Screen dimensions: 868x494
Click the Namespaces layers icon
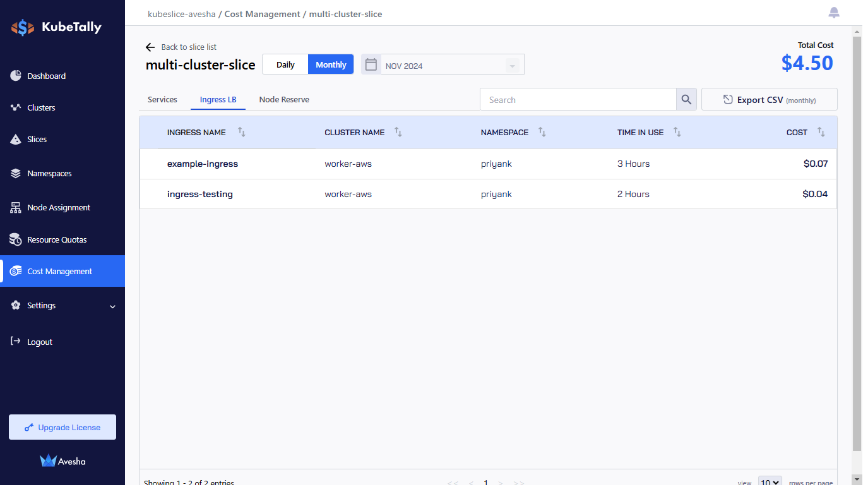(16, 173)
